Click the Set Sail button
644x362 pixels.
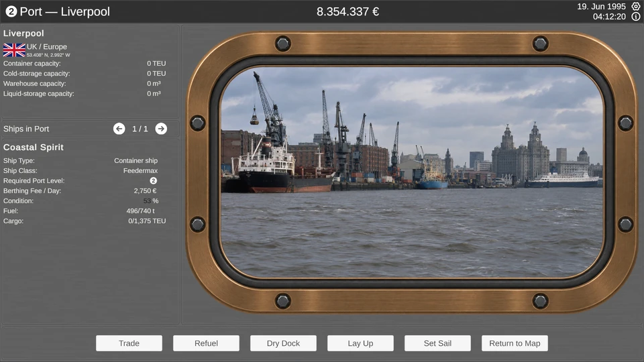[x=437, y=343]
